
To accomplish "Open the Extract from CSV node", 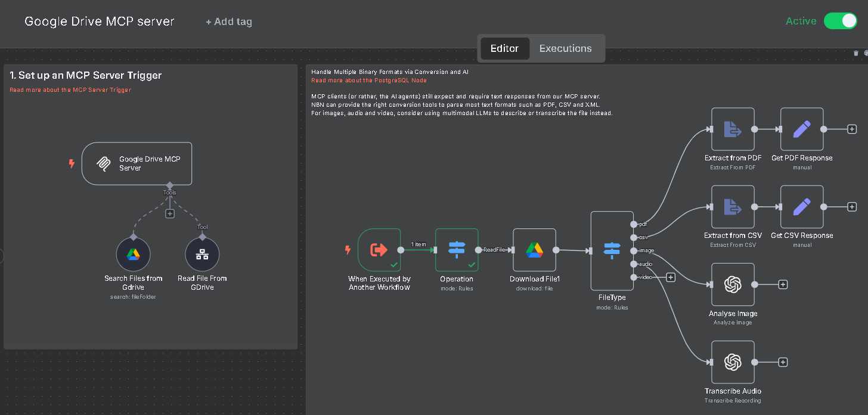I will (x=733, y=206).
